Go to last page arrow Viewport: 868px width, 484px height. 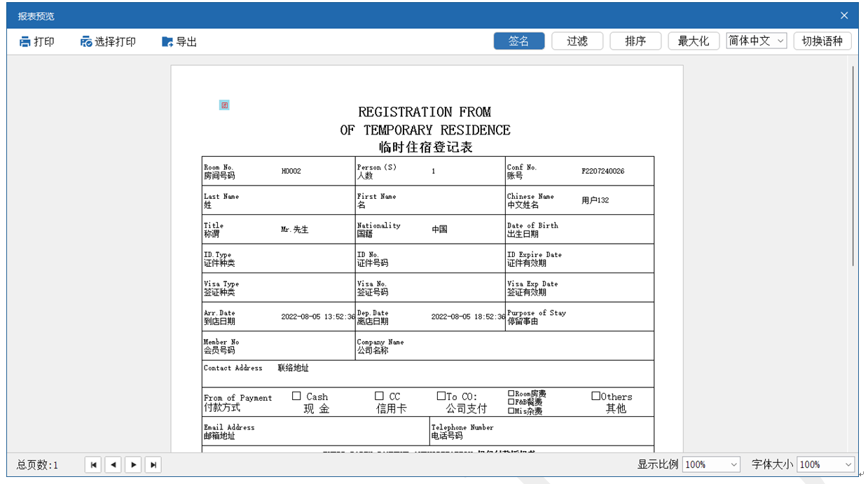pyautogui.click(x=153, y=464)
